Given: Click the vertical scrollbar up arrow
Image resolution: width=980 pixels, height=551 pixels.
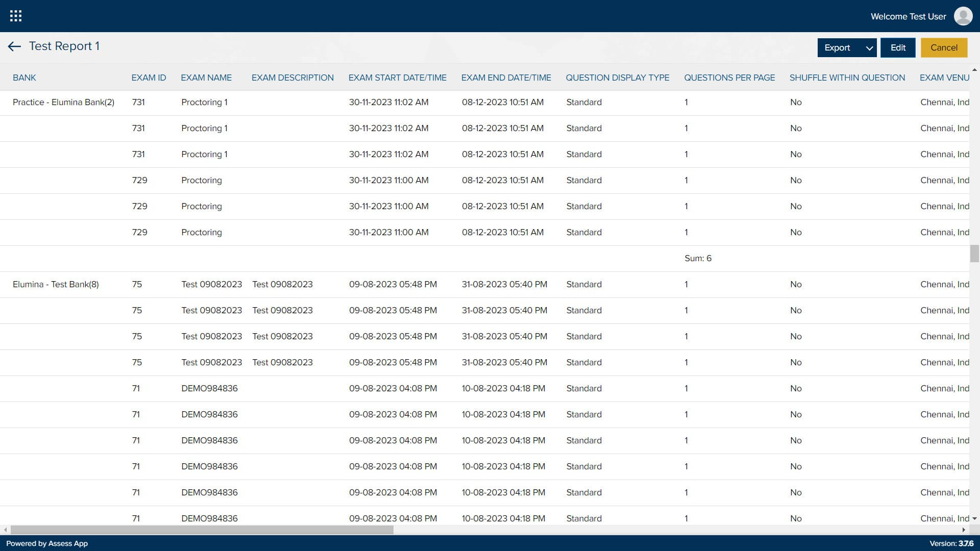Looking at the screenshot, I should 974,70.
